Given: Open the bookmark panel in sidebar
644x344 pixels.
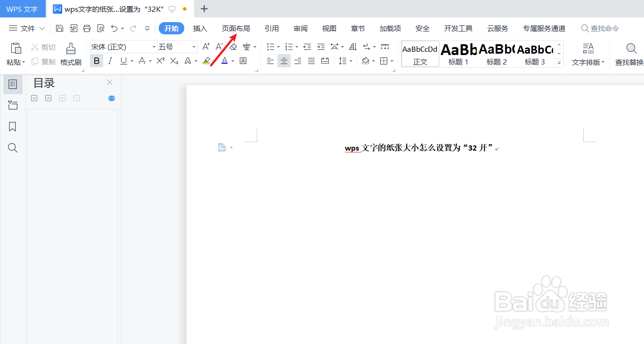Looking at the screenshot, I should click(13, 127).
